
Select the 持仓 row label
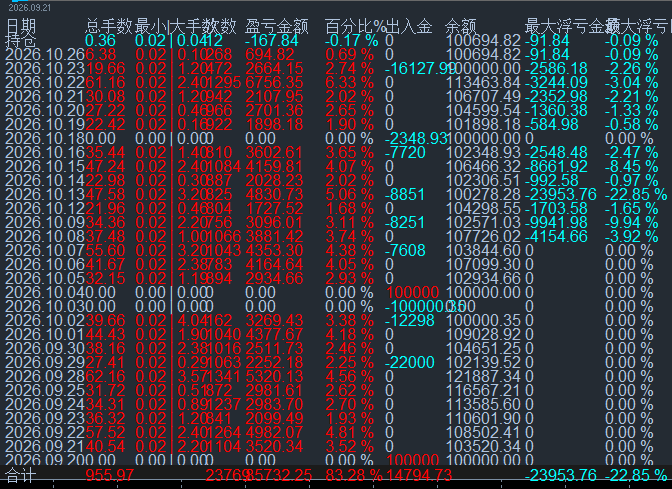coord(21,41)
